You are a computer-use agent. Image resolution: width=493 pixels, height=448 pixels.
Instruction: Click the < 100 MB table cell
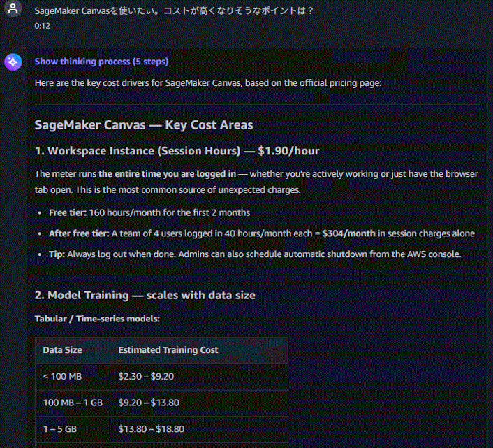[x=73, y=377]
